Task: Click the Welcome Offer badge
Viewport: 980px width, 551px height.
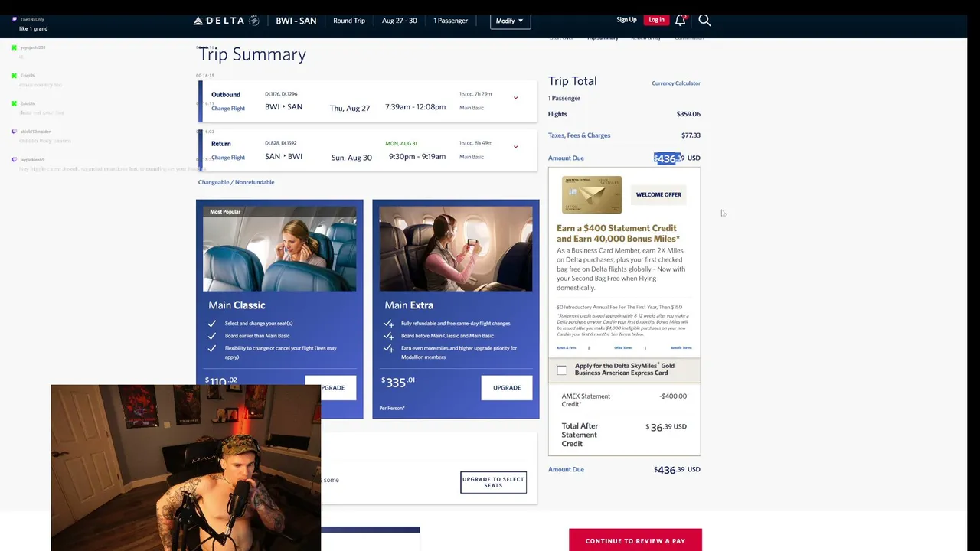Action: click(x=658, y=194)
